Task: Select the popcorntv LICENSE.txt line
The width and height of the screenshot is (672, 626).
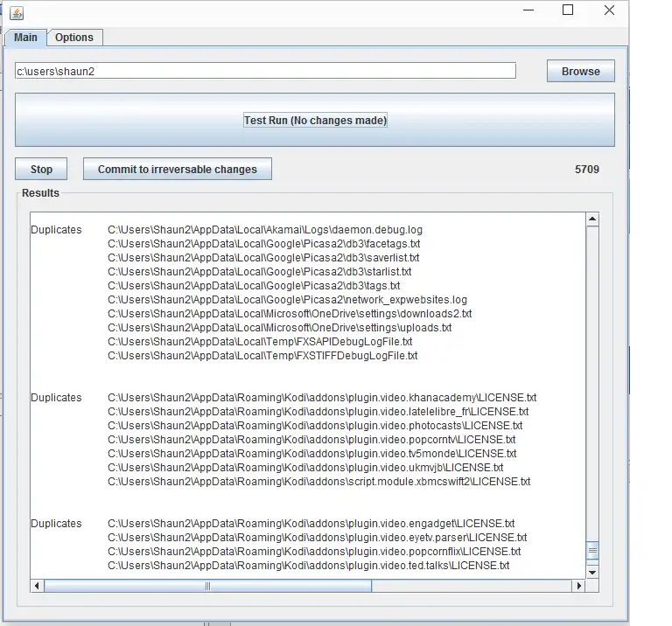Action: (x=311, y=440)
